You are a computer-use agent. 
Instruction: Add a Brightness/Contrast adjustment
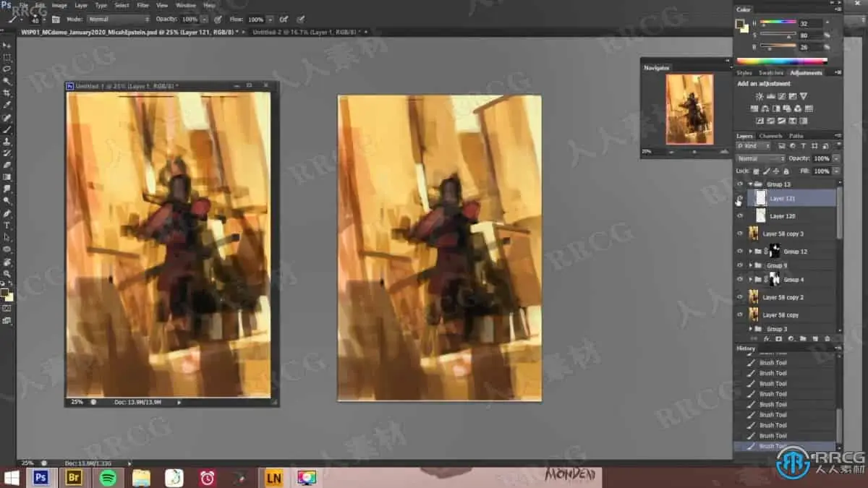click(759, 96)
